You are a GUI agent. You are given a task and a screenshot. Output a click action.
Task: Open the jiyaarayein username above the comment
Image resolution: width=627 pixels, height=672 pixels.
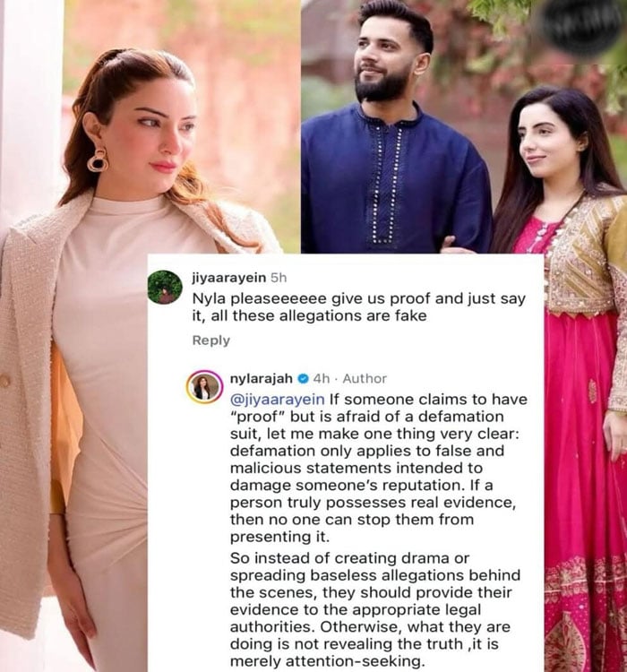pyautogui.click(x=229, y=278)
